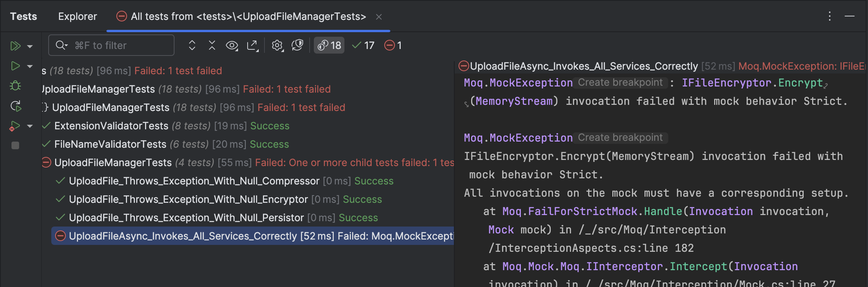Click the Expand All arrows icon
Screen dimensions: 868x287
click(192, 46)
